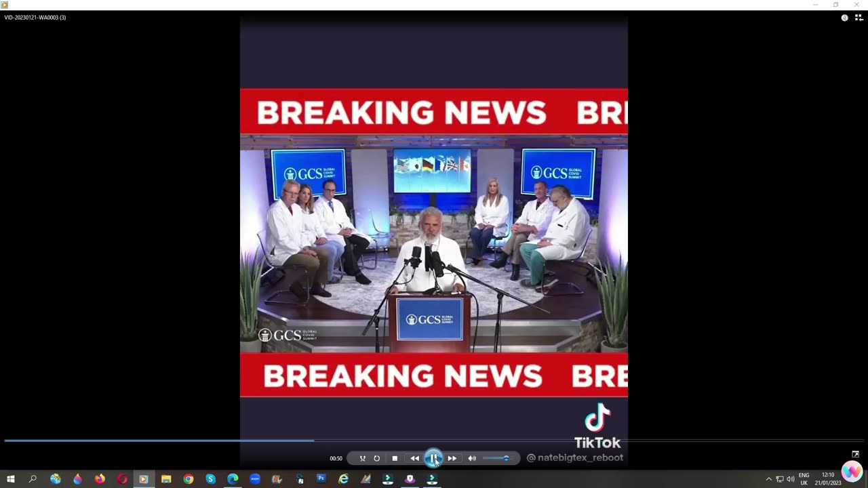The width and height of the screenshot is (868, 488).
Task: Open Skype from the taskbar
Action: coord(211,479)
